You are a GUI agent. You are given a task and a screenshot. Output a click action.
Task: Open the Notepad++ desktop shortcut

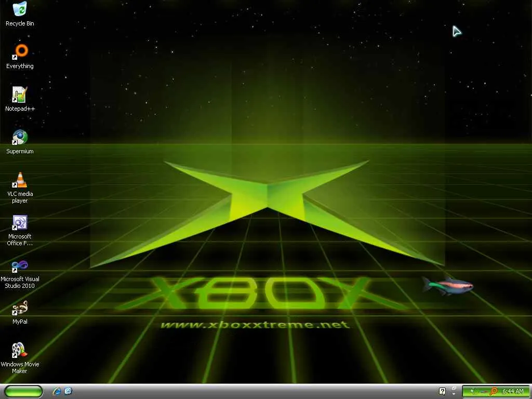[20, 99]
